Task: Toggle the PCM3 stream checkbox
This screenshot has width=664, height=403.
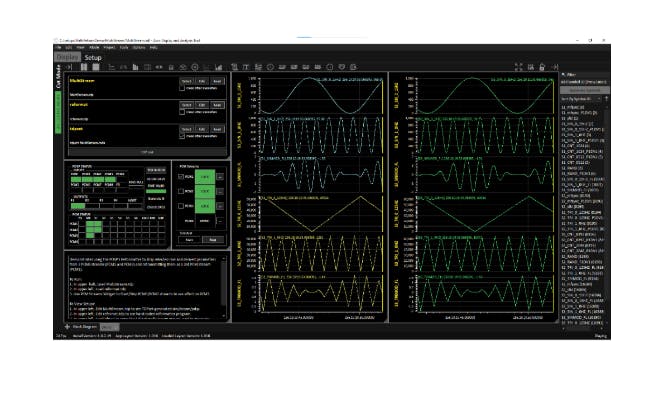Action: [x=181, y=206]
